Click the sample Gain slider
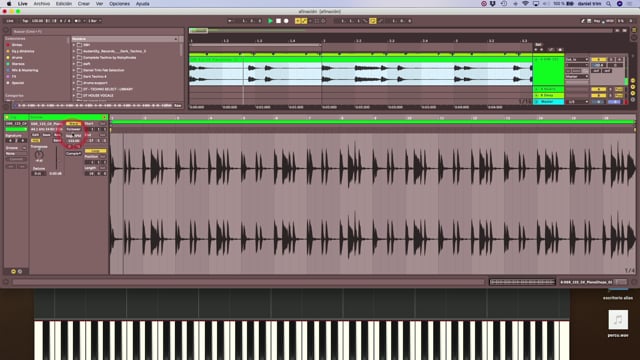This screenshot has width=640, height=360. (56, 158)
